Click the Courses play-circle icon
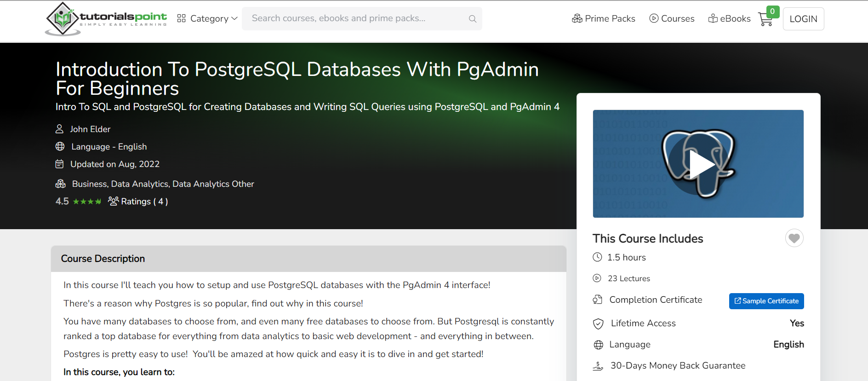This screenshot has height=381, width=868. coord(654,18)
